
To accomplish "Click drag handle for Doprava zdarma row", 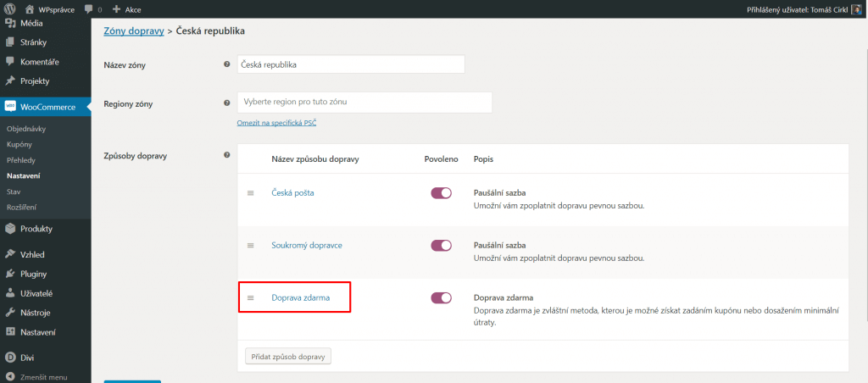I will click(250, 297).
